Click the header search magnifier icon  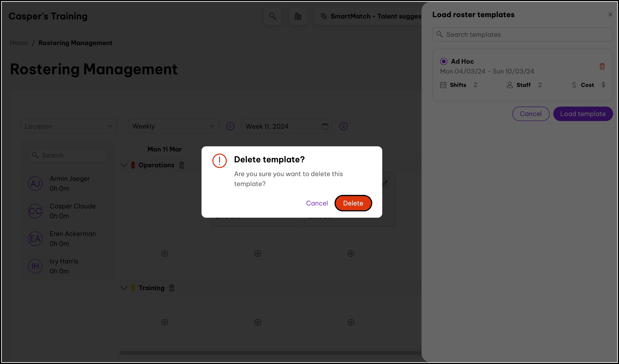click(272, 16)
